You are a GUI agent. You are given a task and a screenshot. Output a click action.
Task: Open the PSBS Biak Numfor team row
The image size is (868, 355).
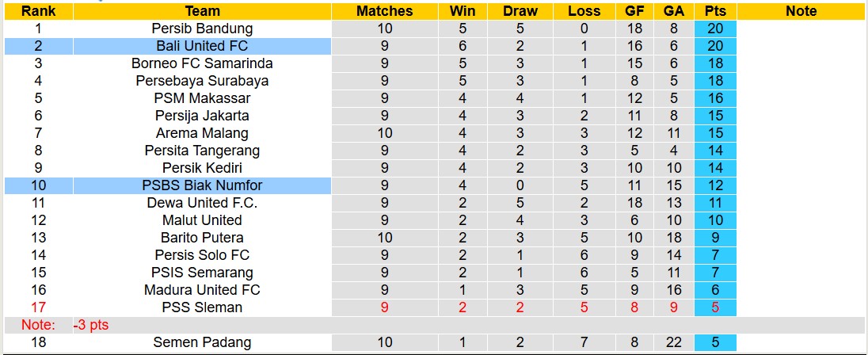(x=202, y=185)
